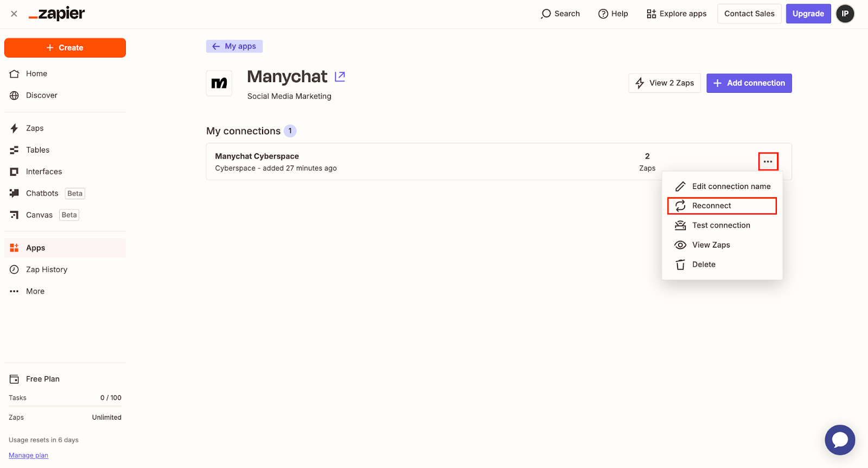
Task: Choose Test connection in the menu
Action: 720,225
